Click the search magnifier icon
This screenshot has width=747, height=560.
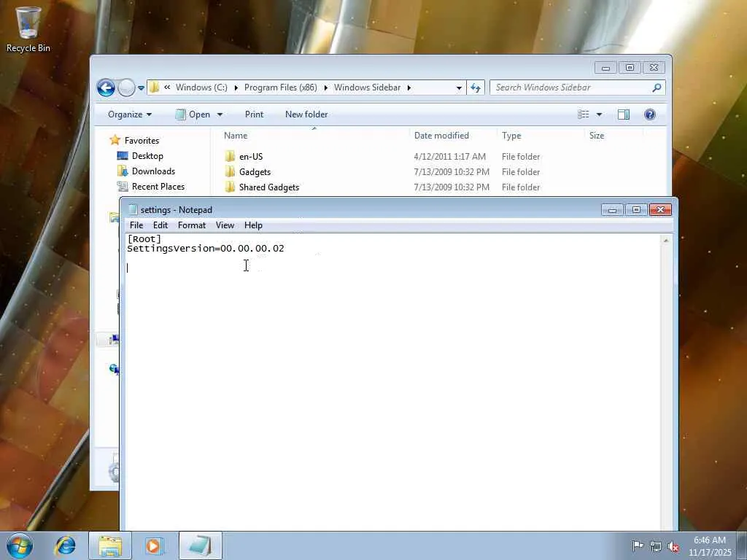click(657, 87)
